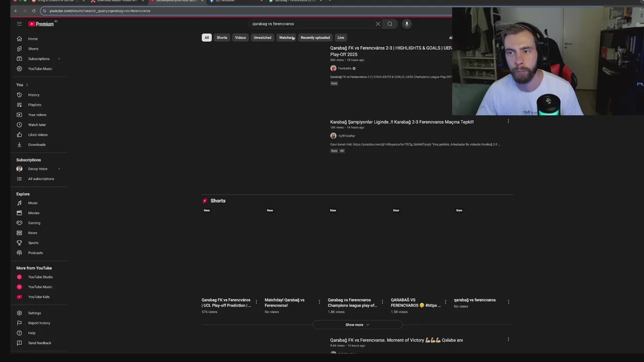Open options for Matchday! Qarabağ short

(x=319, y=302)
